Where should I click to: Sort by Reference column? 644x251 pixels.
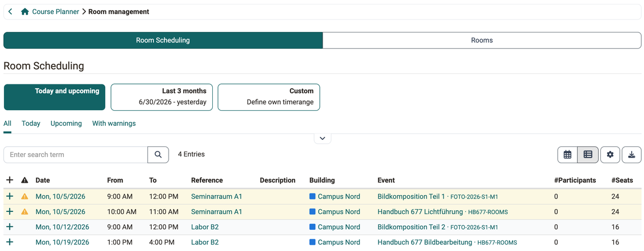pos(207,180)
